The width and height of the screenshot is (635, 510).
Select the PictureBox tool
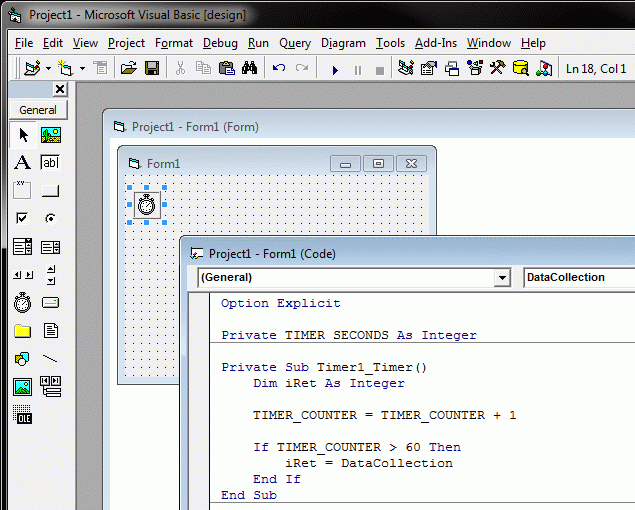coord(51,135)
